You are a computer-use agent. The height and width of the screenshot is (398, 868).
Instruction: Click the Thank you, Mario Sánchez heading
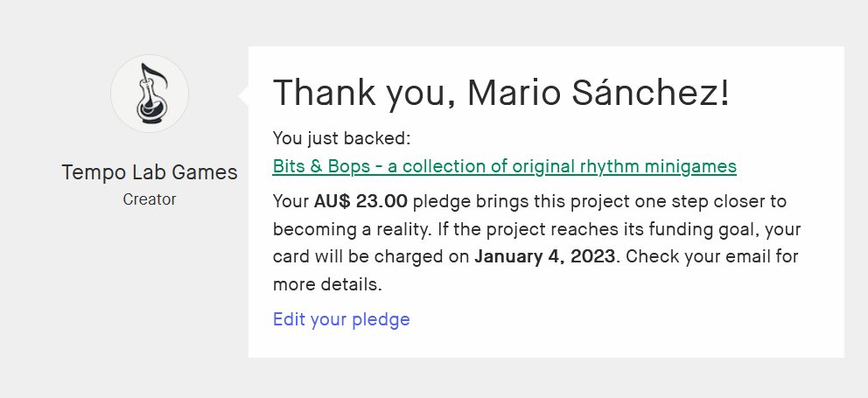click(x=501, y=93)
